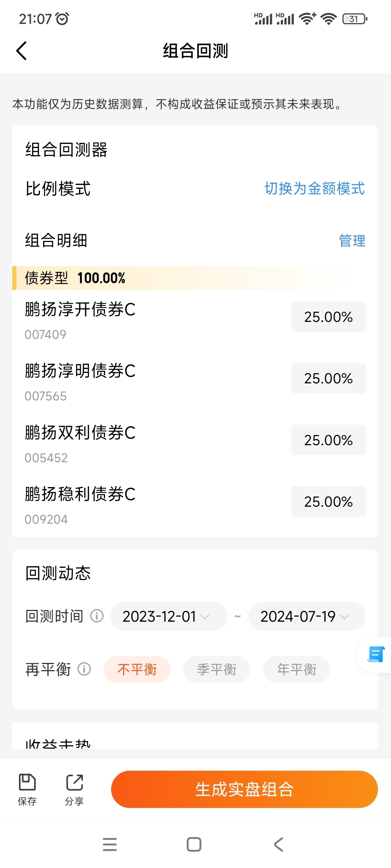
Task: Edit 鹏扬淳开债券C percentage field
Action: pyautogui.click(x=328, y=316)
